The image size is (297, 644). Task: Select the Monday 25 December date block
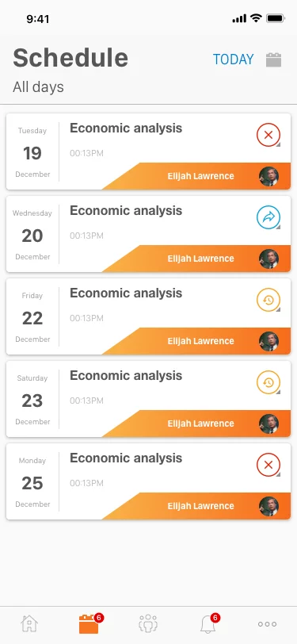coord(32,482)
